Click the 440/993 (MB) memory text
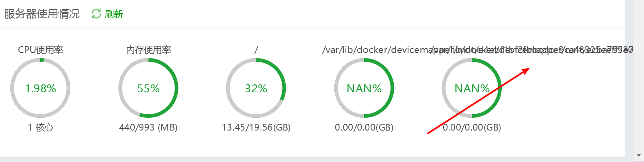Screen dimensions: 644x162 [148, 127]
